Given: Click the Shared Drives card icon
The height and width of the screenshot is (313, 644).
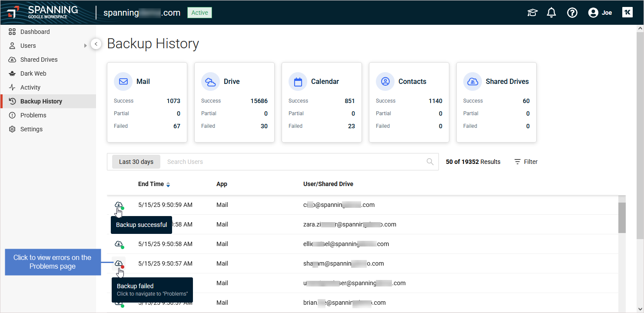Looking at the screenshot, I should click(x=472, y=81).
